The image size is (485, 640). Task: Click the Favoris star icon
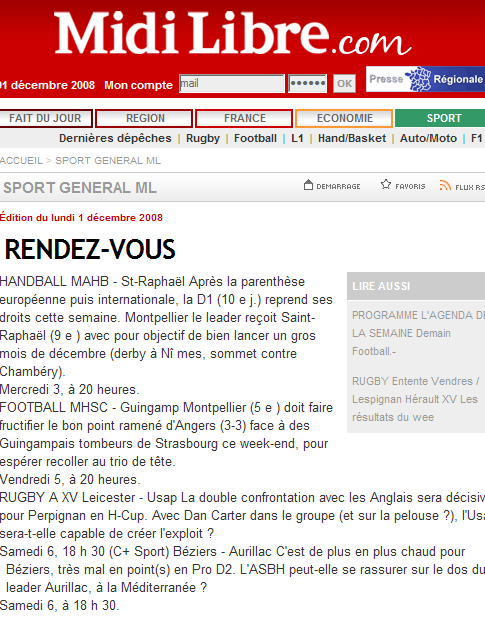pyautogui.click(x=386, y=184)
